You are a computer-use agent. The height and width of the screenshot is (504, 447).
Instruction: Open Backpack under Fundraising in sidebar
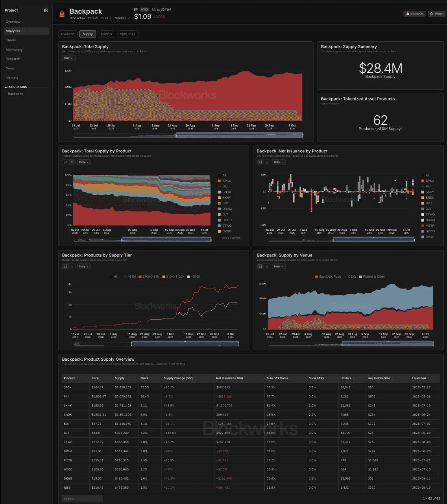pyautogui.click(x=16, y=94)
